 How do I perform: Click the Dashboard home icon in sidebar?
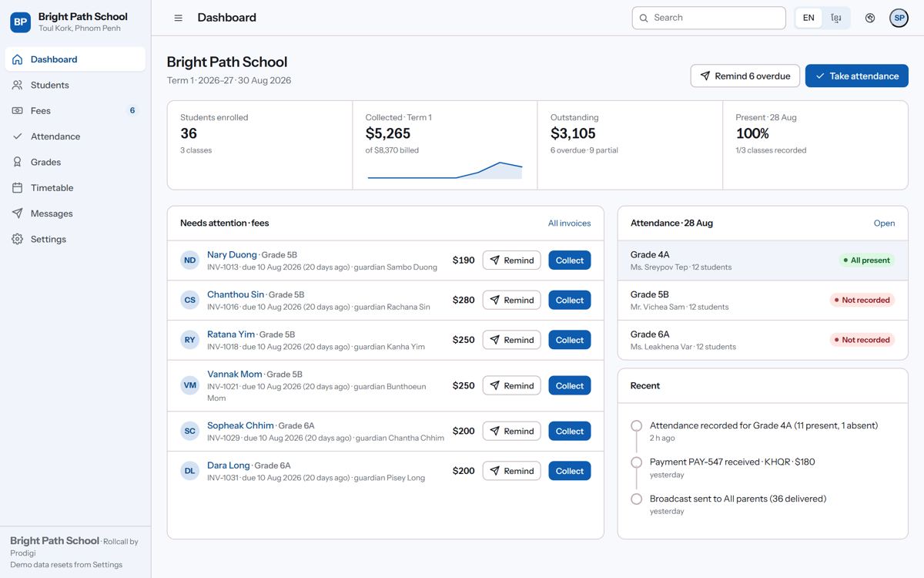(17, 59)
